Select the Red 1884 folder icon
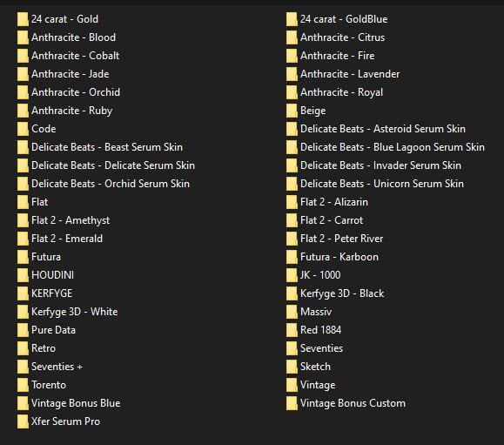Screen dimensions: 504x445 [x=292, y=330]
